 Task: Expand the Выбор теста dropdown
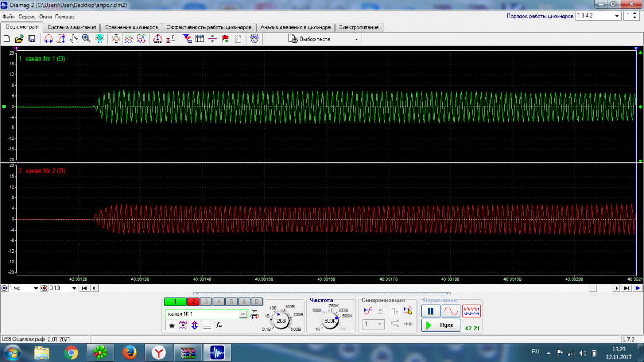(x=356, y=39)
